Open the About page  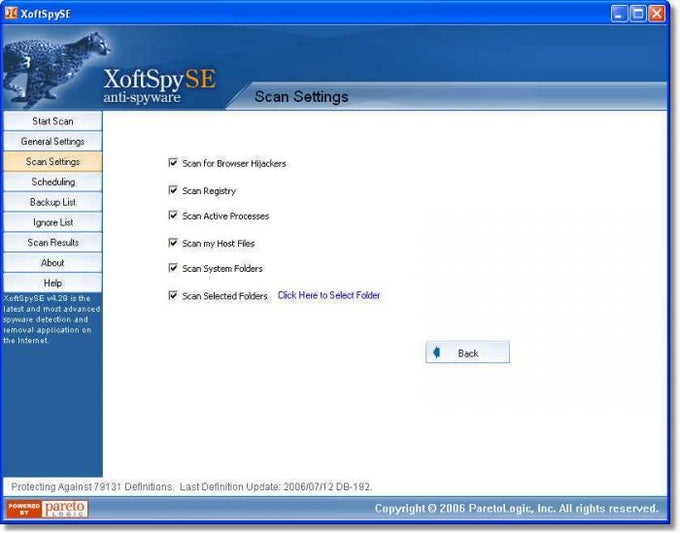(x=53, y=263)
